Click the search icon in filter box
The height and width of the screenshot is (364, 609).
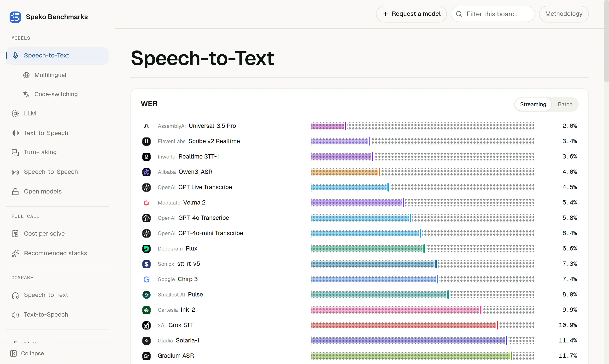[459, 14]
